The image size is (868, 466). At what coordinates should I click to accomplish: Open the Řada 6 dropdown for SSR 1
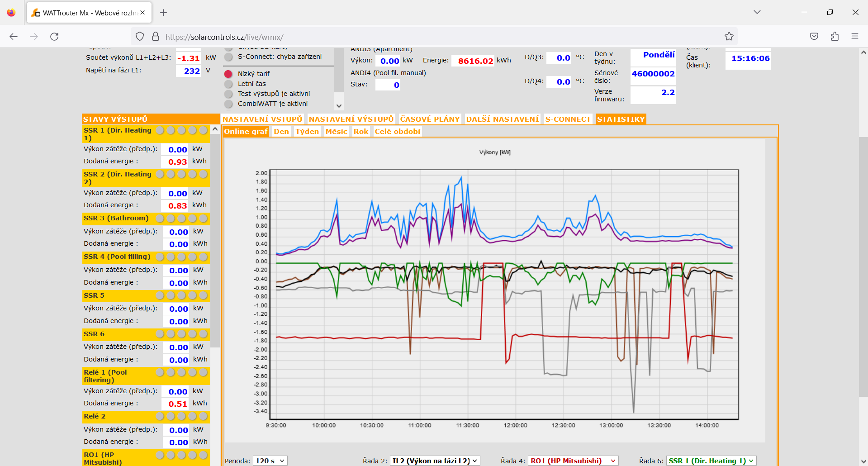(711, 460)
